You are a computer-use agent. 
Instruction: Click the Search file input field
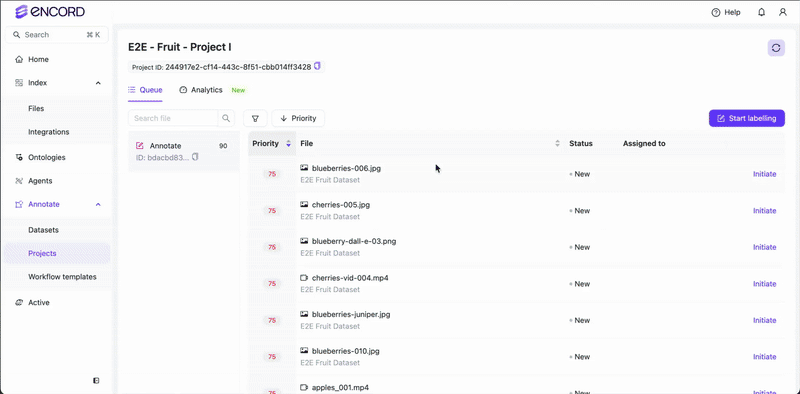pyautogui.click(x=173, y=118)
